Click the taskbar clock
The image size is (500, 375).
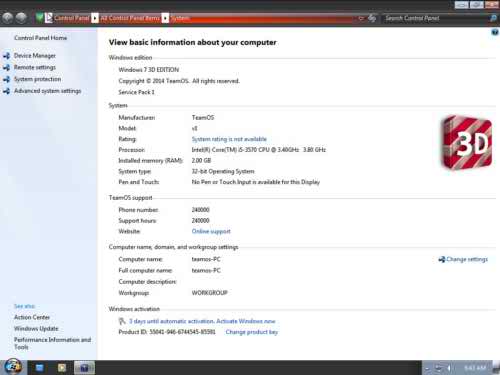[475, 368]
